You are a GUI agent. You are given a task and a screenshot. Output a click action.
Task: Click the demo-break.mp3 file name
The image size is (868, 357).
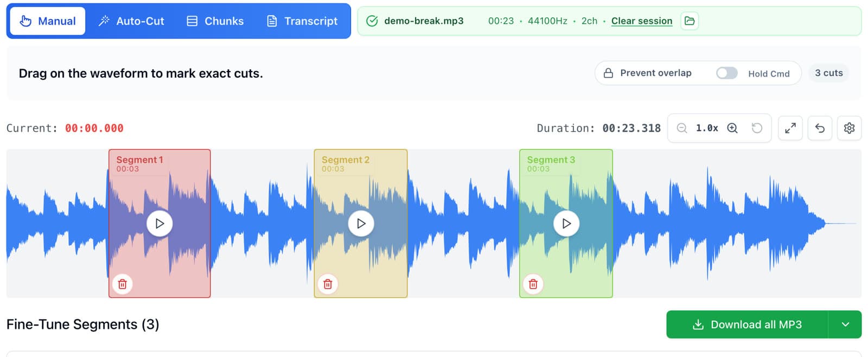(424, 21)
